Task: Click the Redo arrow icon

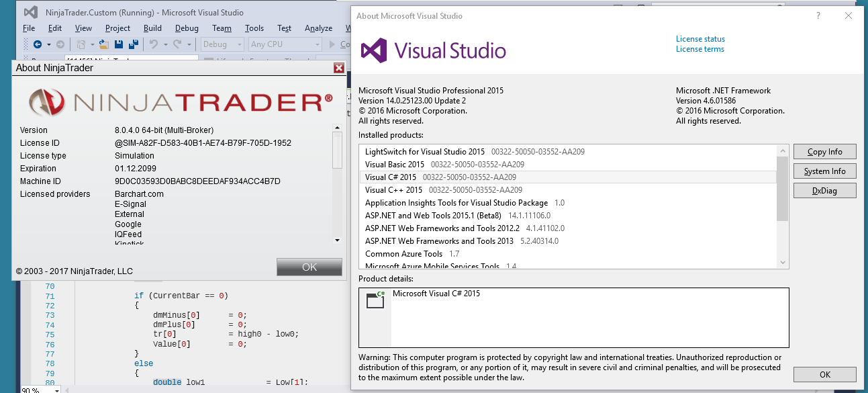Action: [177, 44]
